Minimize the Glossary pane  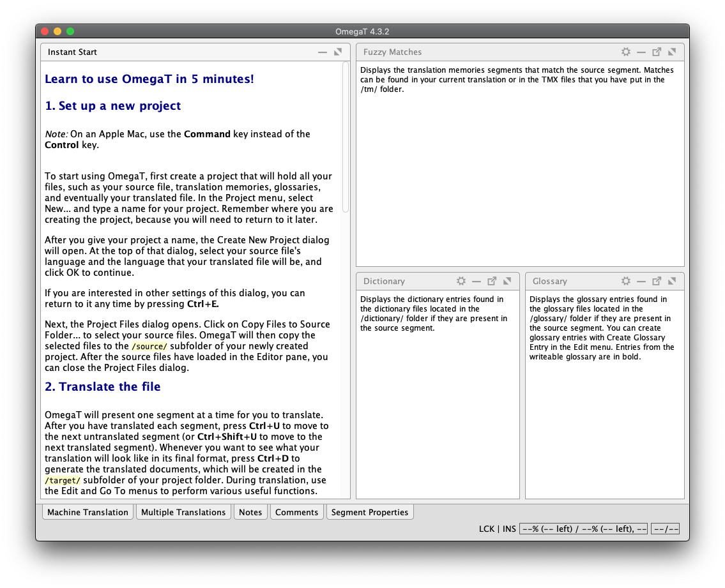point(641,281)
